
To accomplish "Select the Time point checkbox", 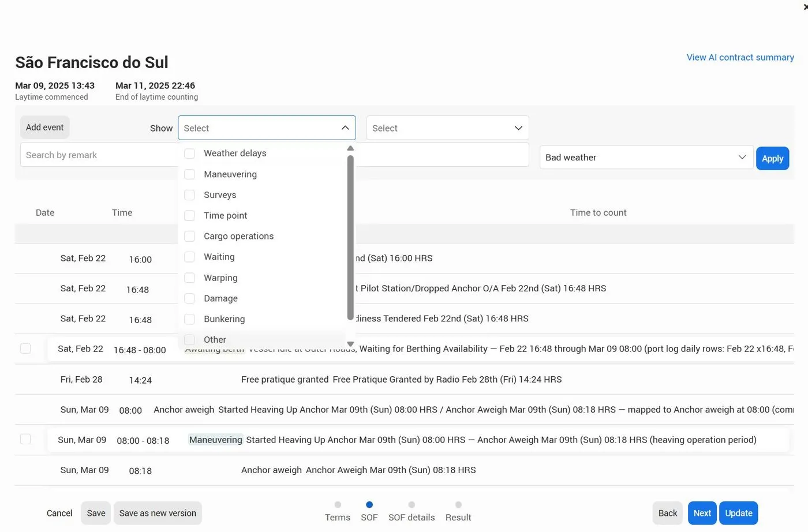I will [189, 216].
